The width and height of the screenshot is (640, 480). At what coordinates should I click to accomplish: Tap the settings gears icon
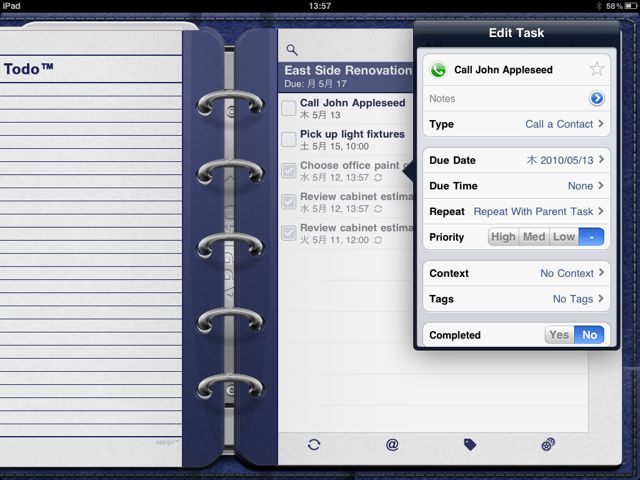[x=548, y=444]
